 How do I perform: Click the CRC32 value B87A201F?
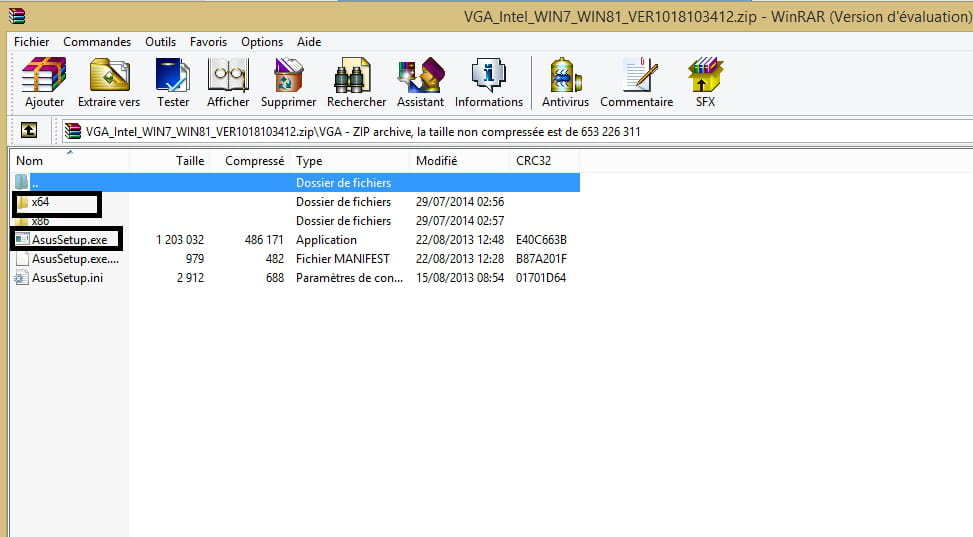coord(541,258)
